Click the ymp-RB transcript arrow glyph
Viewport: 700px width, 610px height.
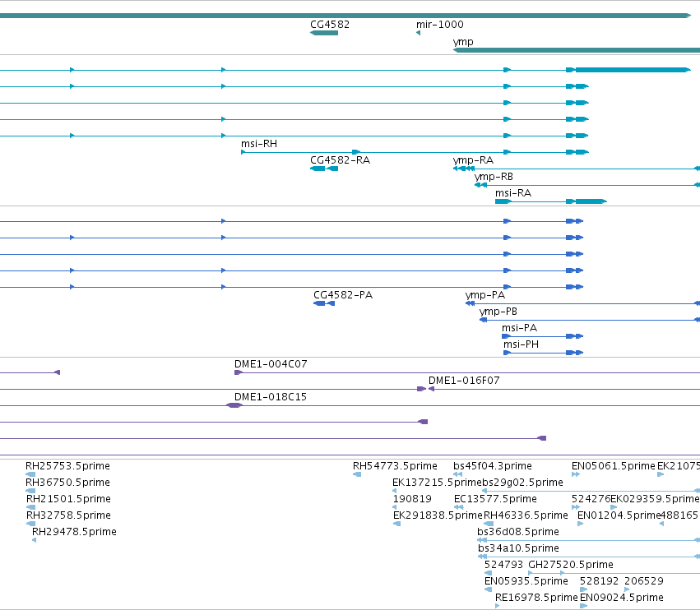(x=481, y=185)
